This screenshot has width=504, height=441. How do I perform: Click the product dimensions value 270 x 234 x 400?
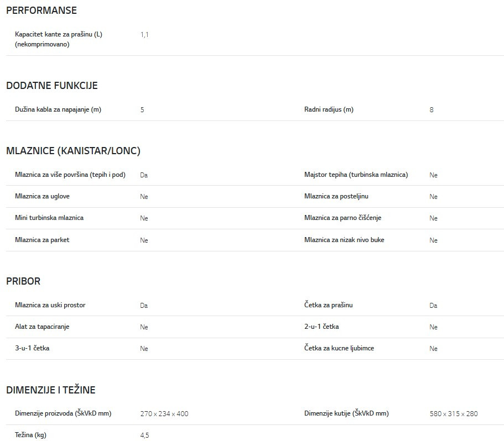[x=164, y=414]
